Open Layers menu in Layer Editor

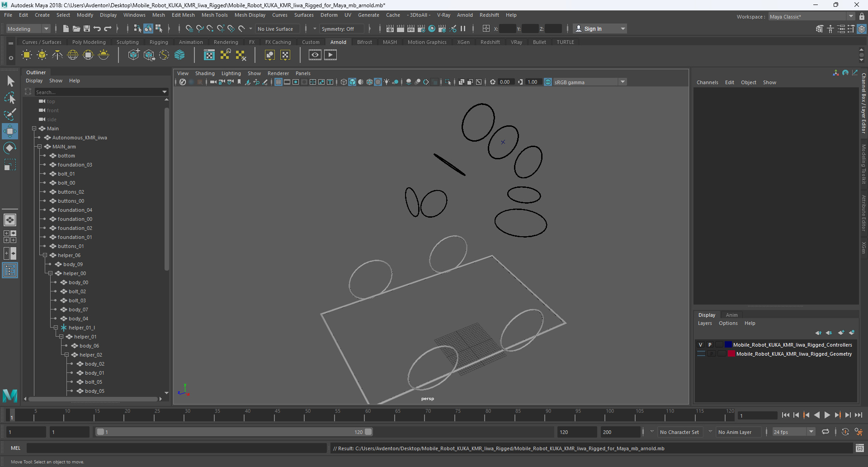[705, 323]
